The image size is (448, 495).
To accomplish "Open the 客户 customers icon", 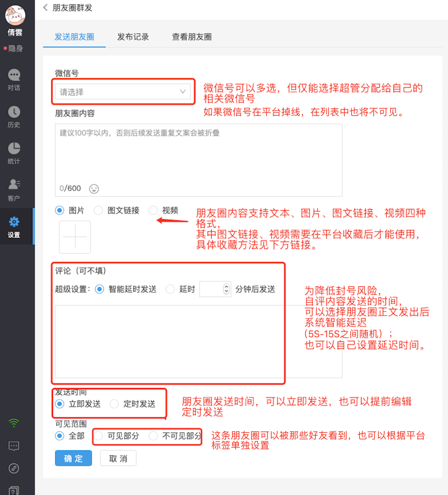I will (x=14, y=184).
